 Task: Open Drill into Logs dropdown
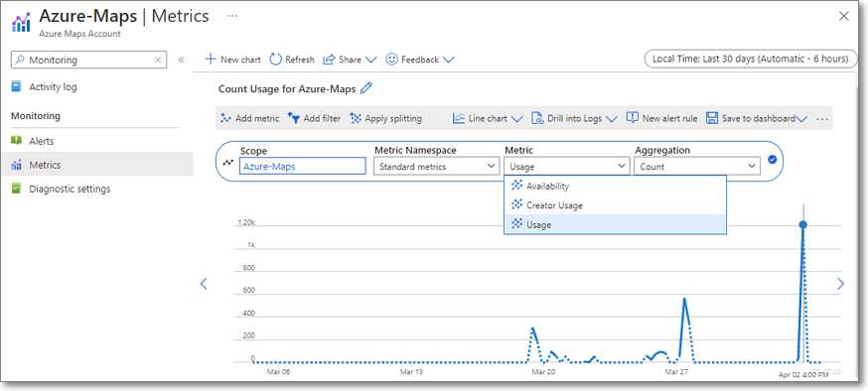pos(575,118)
